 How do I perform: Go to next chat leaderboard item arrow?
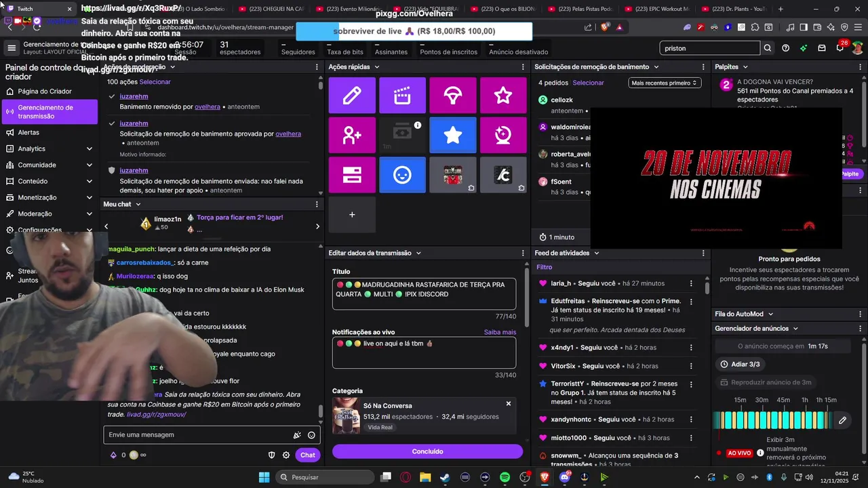click(317, 226)
